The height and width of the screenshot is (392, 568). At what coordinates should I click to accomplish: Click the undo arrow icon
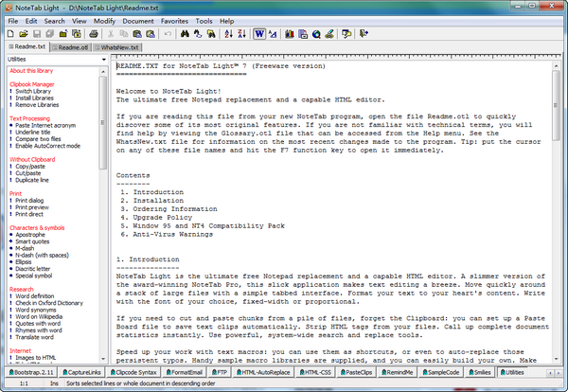click(x=168, y=34)
